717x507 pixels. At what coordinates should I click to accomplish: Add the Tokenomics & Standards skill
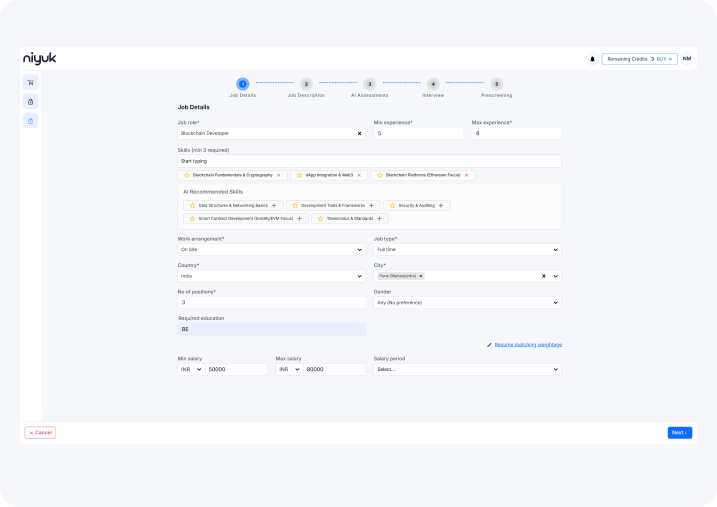[382, 218]
